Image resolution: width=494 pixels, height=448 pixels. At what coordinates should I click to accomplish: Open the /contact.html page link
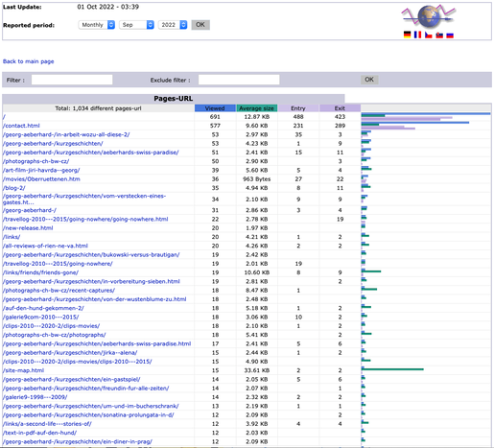21,126
